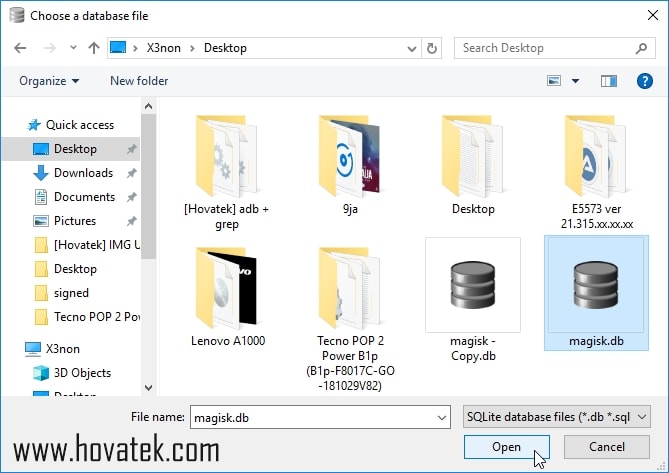Click sidebar scrollbar down arrow
The width and height of the screenshot is (669, 473).
[x=148, y=388]
